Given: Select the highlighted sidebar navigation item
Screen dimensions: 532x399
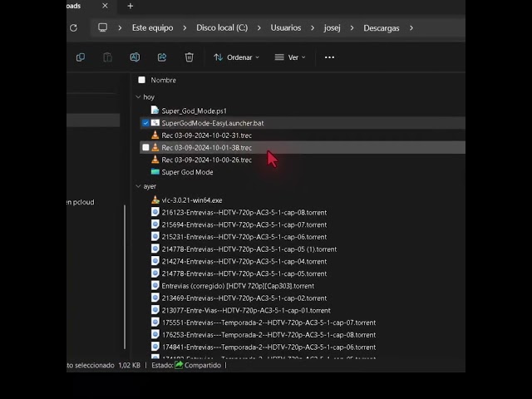Looking at the screenshot, I should coord(93,121).
